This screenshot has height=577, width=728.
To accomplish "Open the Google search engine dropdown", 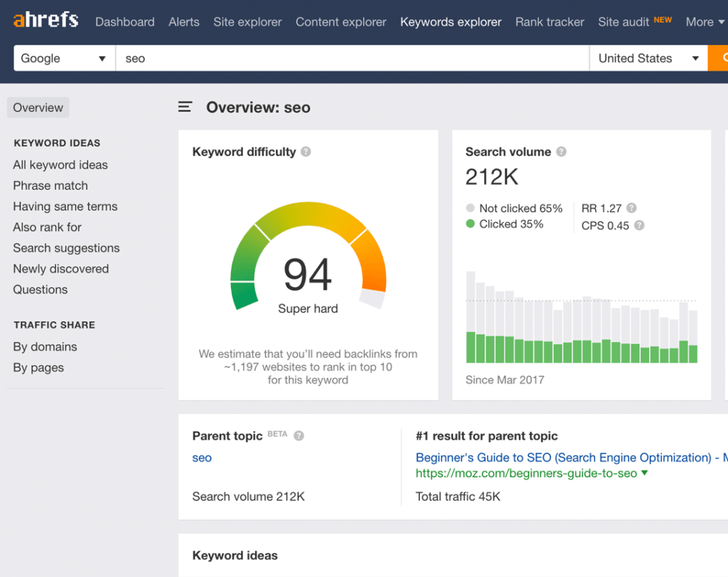I will click(x=65, y=58).
